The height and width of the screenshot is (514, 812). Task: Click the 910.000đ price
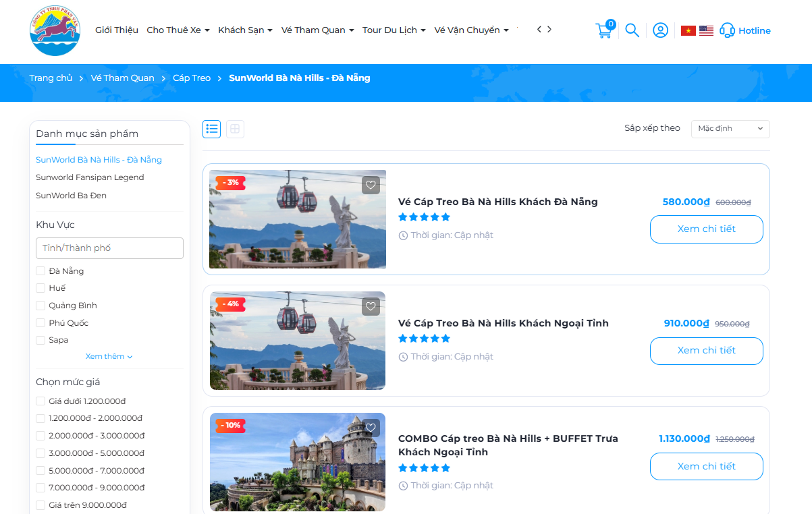pyautogui.click(x=686, y=323)
